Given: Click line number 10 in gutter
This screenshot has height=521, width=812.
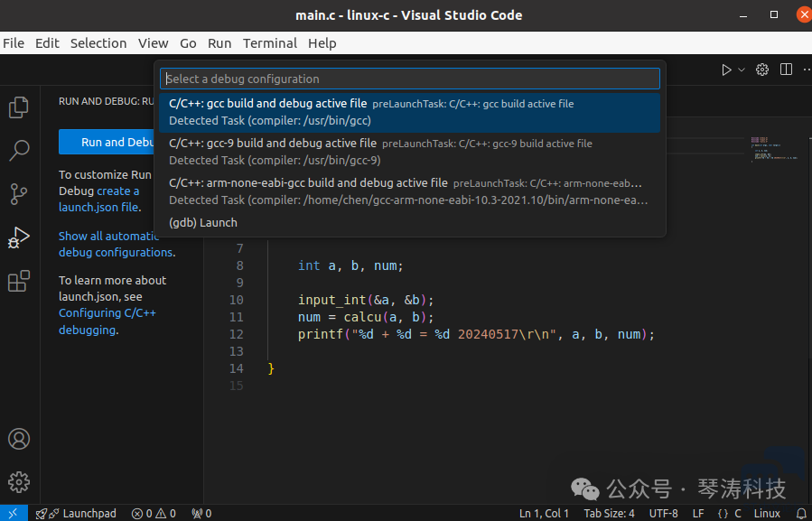Looking at the screenshot, I should [x=236, y=300].
